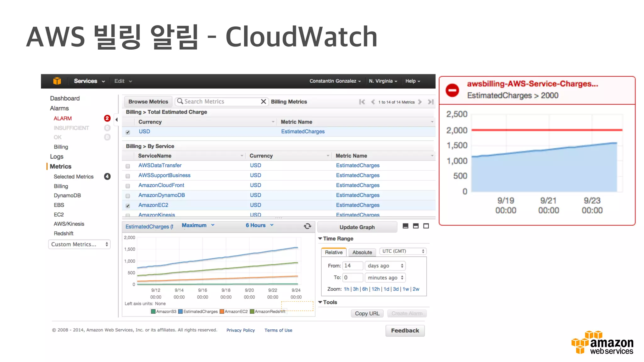
Task: Click the Feedback button
Action: pyautogui.click(x=405, y=331)
